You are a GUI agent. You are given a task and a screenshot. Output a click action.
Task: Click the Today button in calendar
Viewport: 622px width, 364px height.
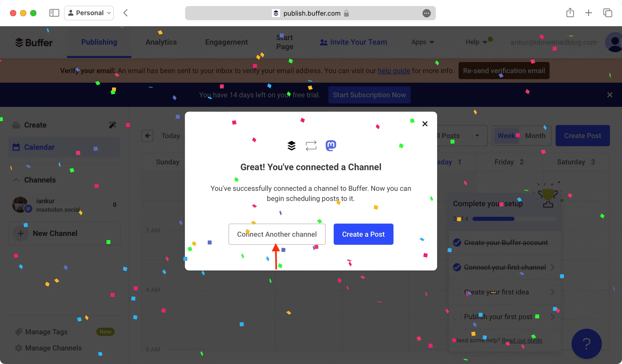point(171,136)
